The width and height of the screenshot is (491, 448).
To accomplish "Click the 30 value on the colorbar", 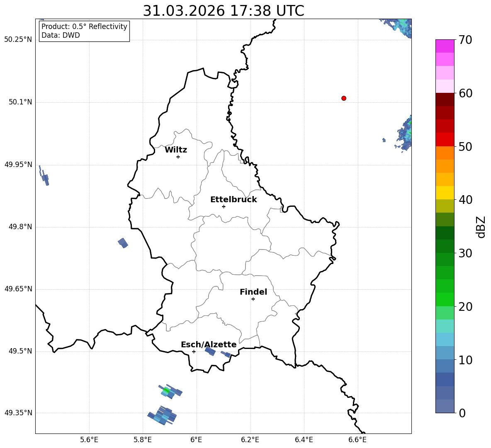I will [x=465, y=253].
